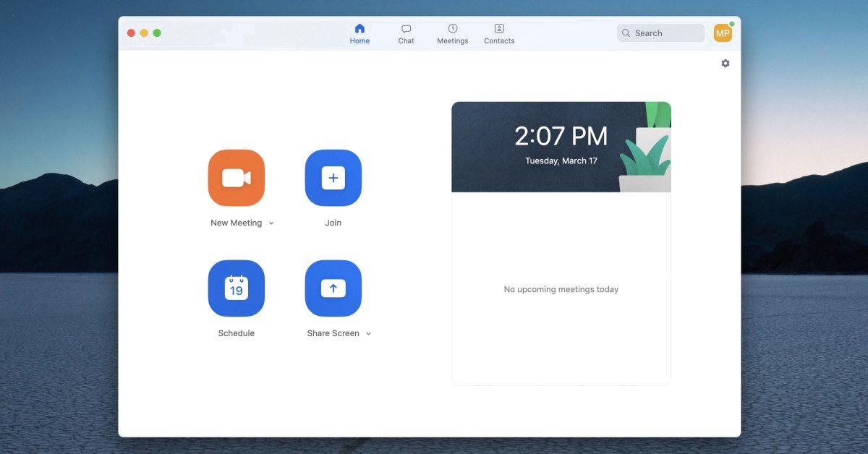The height and width of the screenshot is (454, 868).
Task: Click the Schedule label
Action: coord(237,333)
